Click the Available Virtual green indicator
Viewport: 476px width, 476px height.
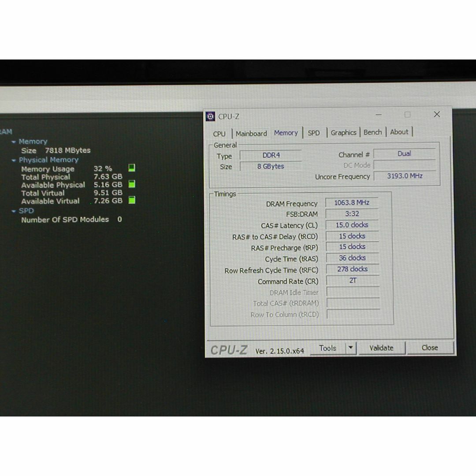(x=132, y=200)
